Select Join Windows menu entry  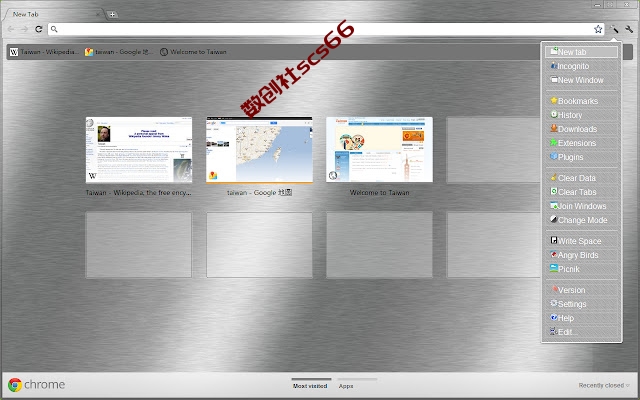(x=581, y=206)
